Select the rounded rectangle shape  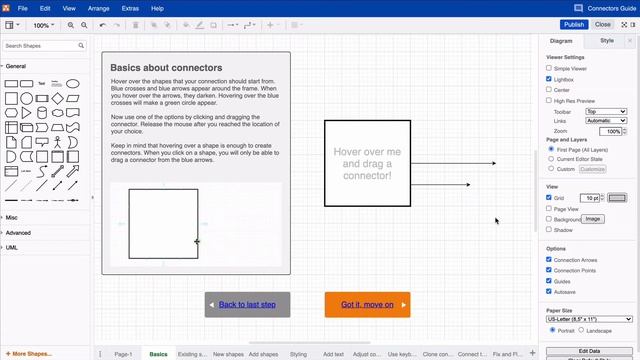27,84
